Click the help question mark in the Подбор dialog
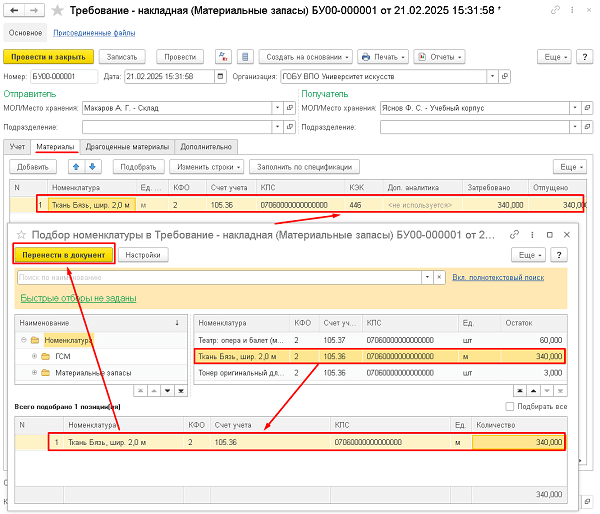Viewport: 600px width, 514px height. (560, 255)
